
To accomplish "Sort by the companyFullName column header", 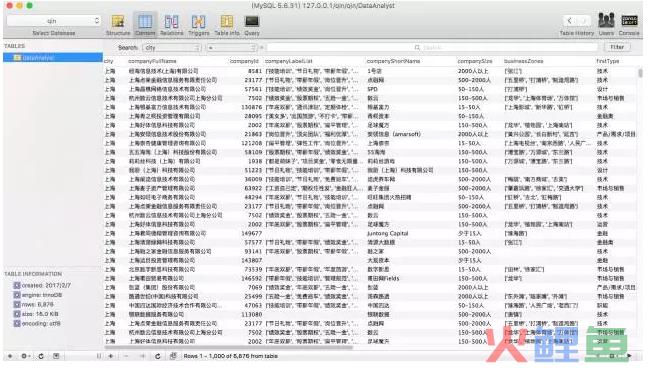I will pos(152,61).
